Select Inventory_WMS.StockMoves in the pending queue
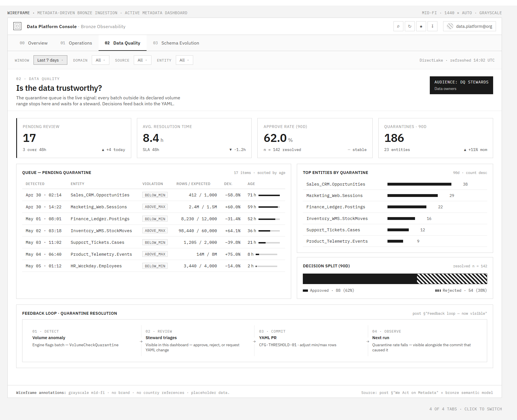This screenshot has height=420, width=517. tap(154, 231)
